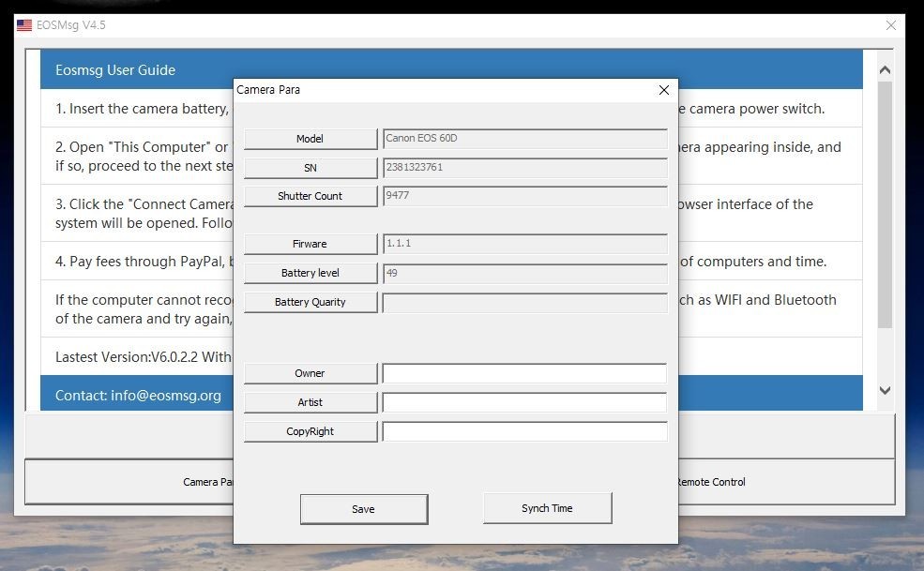Close the Camera Para dialog
The width and height of the screenshot is (924, 571).
[664, 90]
